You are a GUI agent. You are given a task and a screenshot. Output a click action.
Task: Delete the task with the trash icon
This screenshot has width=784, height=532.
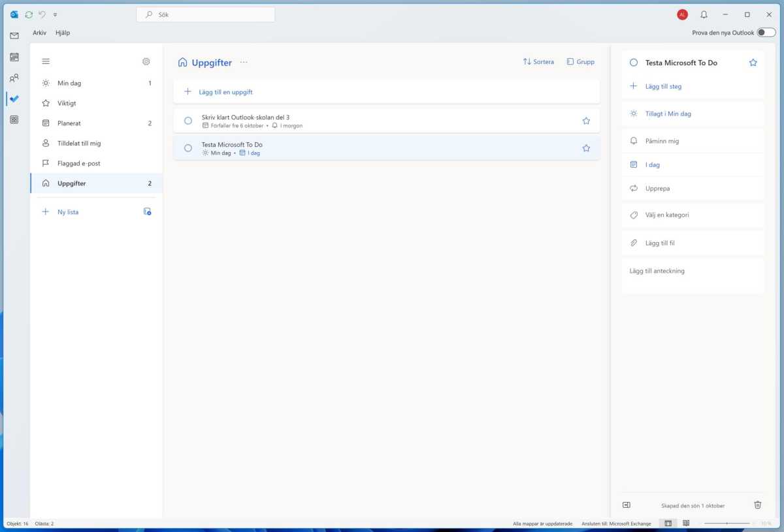pyautogui.click(x=758, y=505)
